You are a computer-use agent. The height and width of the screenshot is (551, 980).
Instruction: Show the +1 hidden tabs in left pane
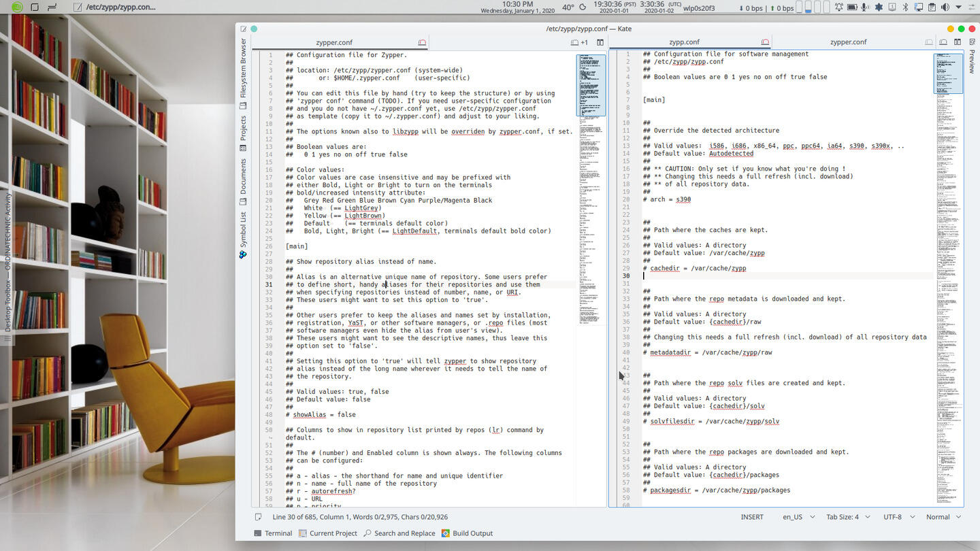pos(579,42)
